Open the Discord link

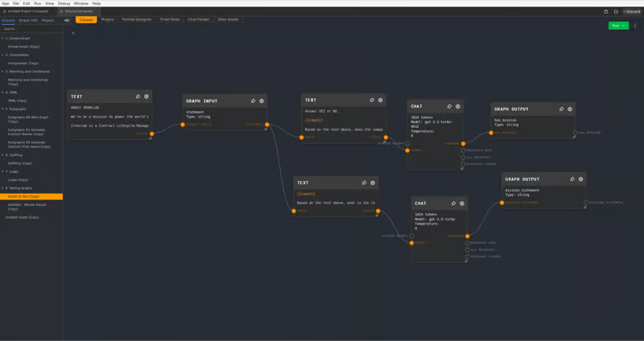(631, 11)
